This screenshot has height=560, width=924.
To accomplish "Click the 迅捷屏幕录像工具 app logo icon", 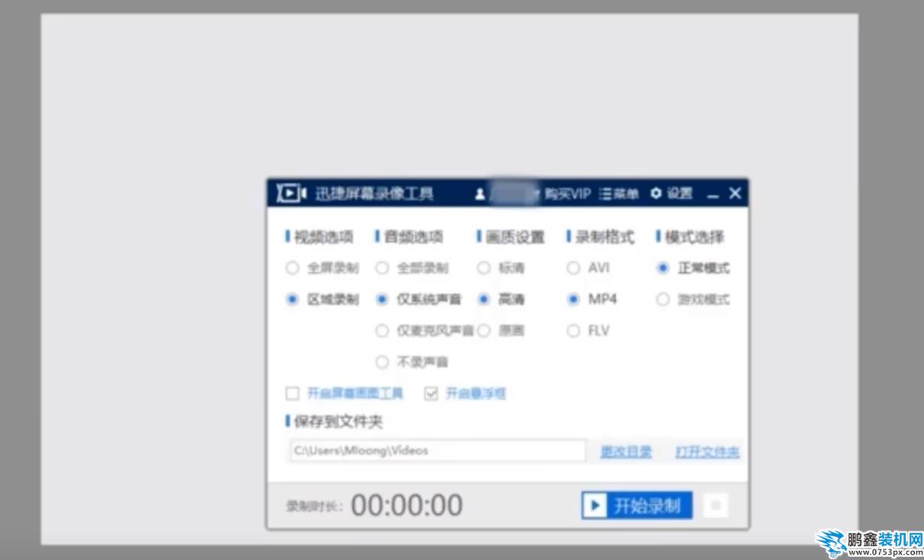I will click(291, 194).
